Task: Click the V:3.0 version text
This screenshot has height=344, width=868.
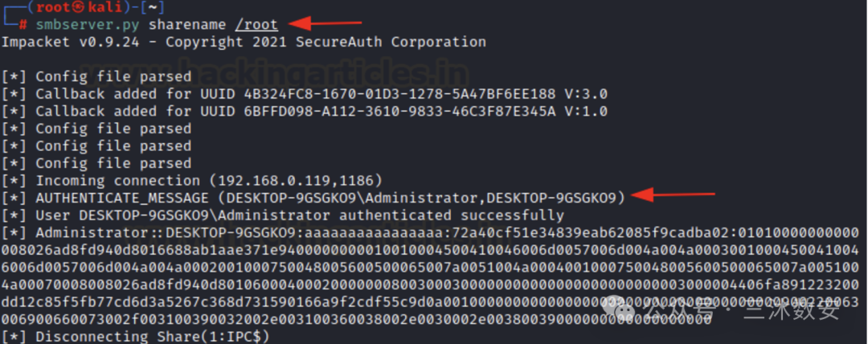Action: click(x=586, y=93)
